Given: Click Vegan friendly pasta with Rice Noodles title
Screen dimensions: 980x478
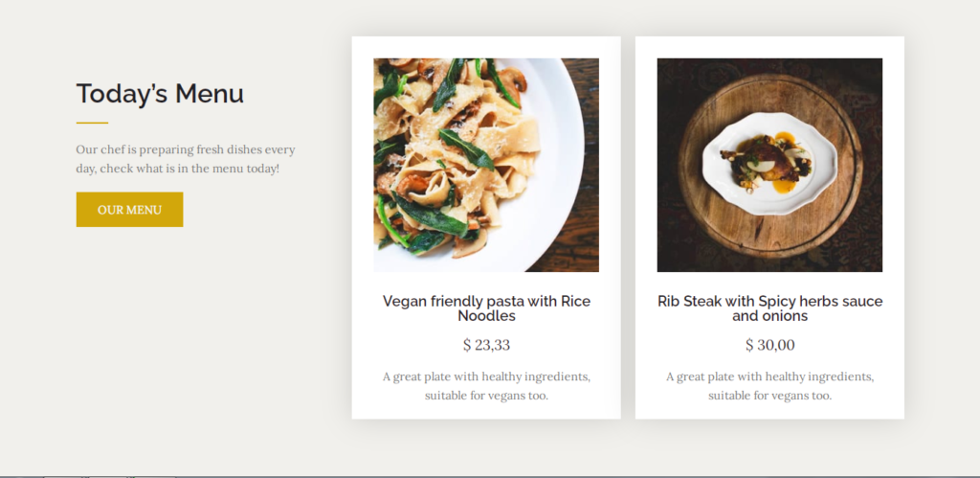Looking at the screenshot, I should [x=486, y=308].
